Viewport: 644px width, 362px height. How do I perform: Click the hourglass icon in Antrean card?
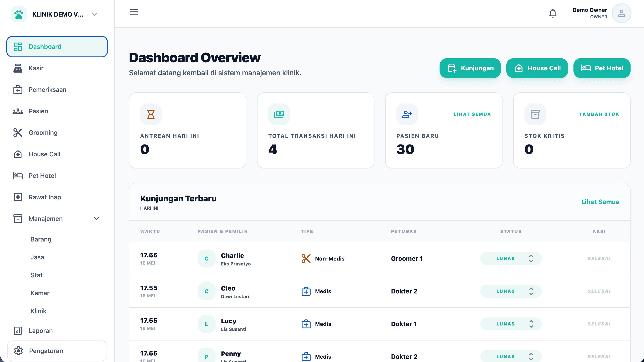pos(151,114)
